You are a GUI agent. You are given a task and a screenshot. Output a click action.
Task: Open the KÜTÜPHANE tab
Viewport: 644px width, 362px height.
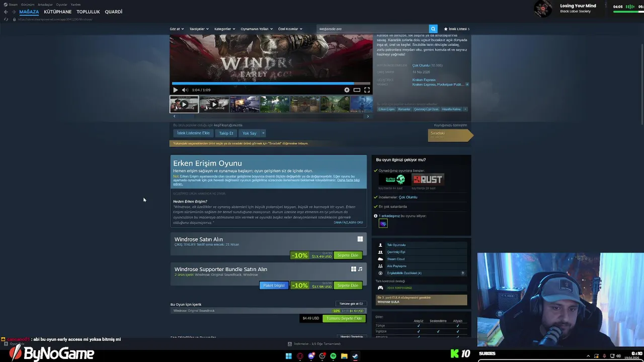(x=58, y=12)
